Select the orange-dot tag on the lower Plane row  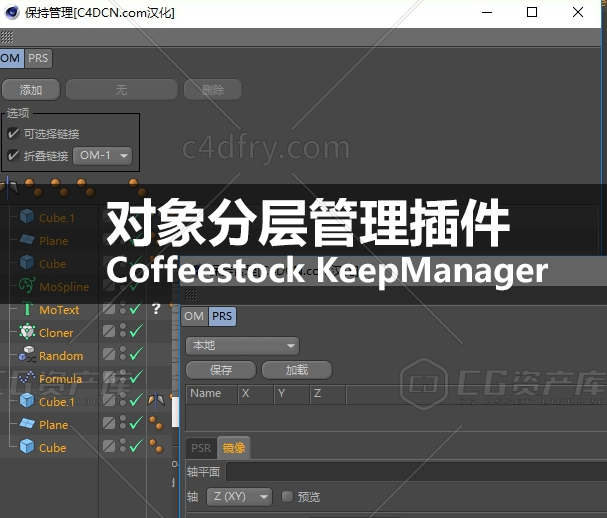coord(156,423)
